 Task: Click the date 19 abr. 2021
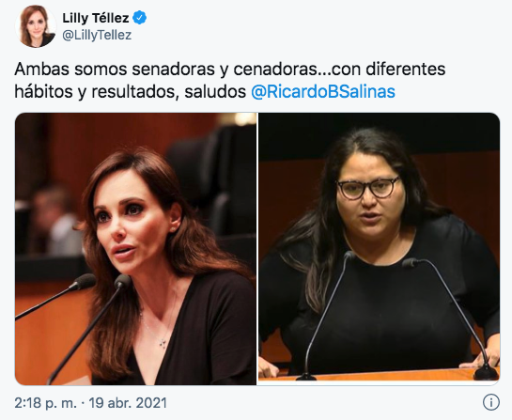point(128,403)
